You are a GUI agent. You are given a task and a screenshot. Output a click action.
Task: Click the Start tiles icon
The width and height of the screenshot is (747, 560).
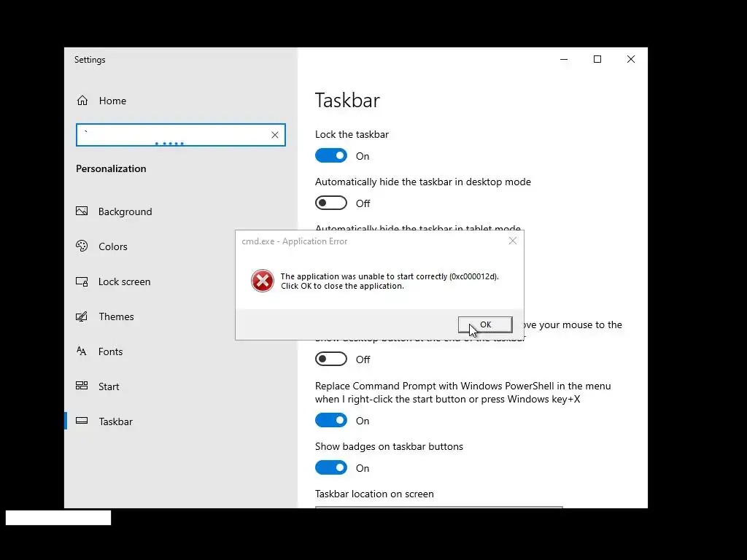[82, 386]
